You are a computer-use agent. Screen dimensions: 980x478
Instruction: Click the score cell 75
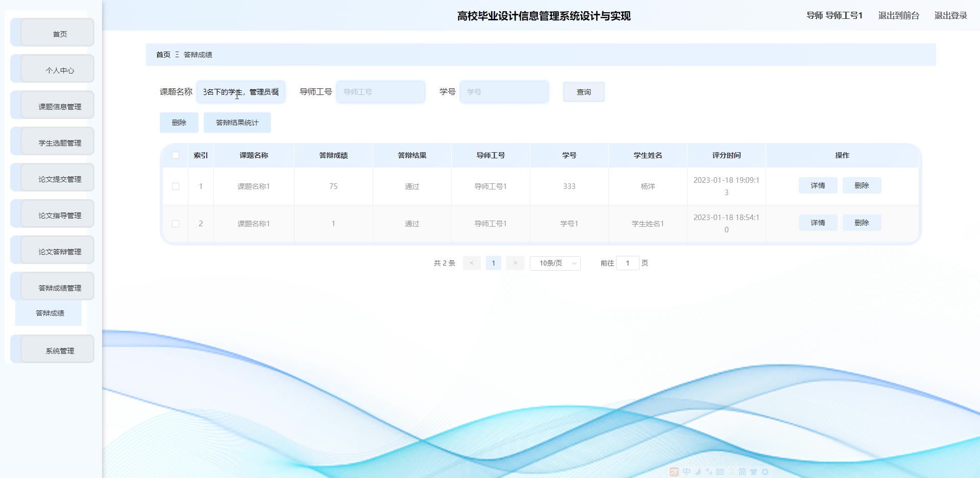tap(334, 186)
